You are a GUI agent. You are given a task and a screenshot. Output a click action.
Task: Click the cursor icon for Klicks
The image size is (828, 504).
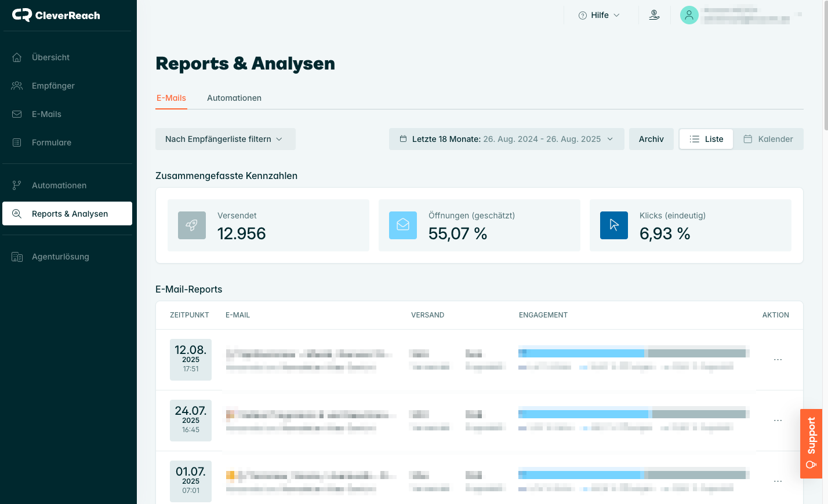[x=614, y=225]
